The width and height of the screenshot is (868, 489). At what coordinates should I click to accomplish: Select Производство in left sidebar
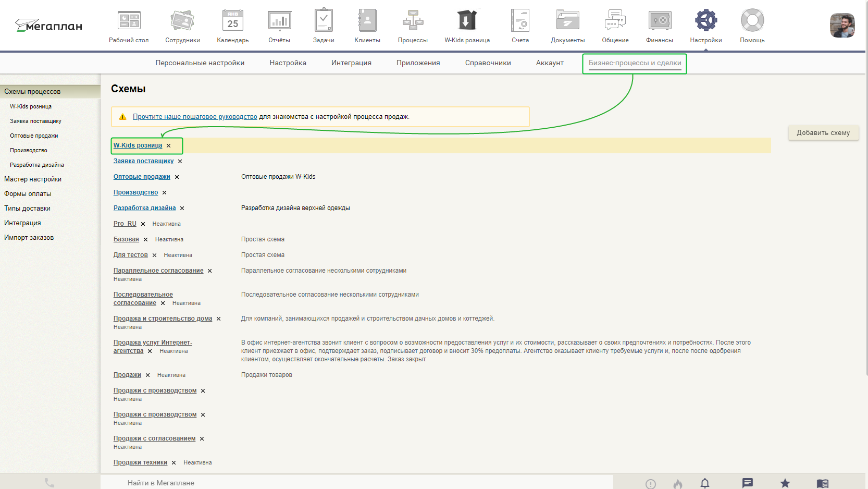[x=29, y=150]
